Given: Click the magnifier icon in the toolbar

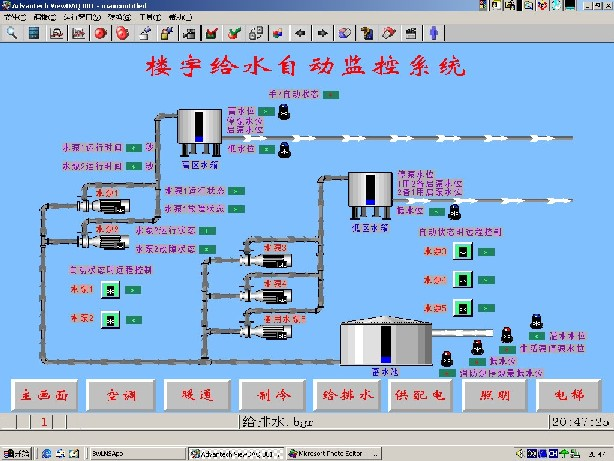Looking at the screenshot, I should point(13,32).
